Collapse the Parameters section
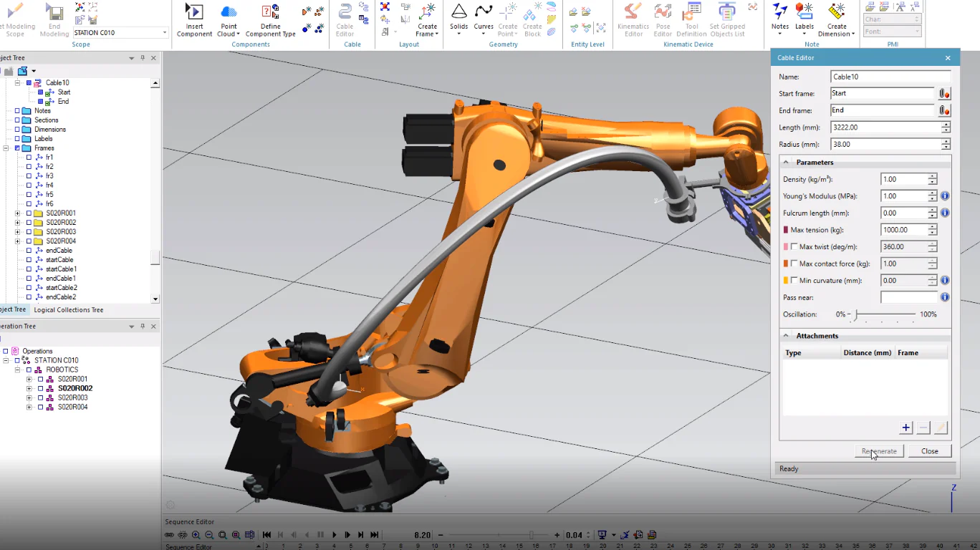Viewport: 980px width, 550px height. [x=786, y=163]
